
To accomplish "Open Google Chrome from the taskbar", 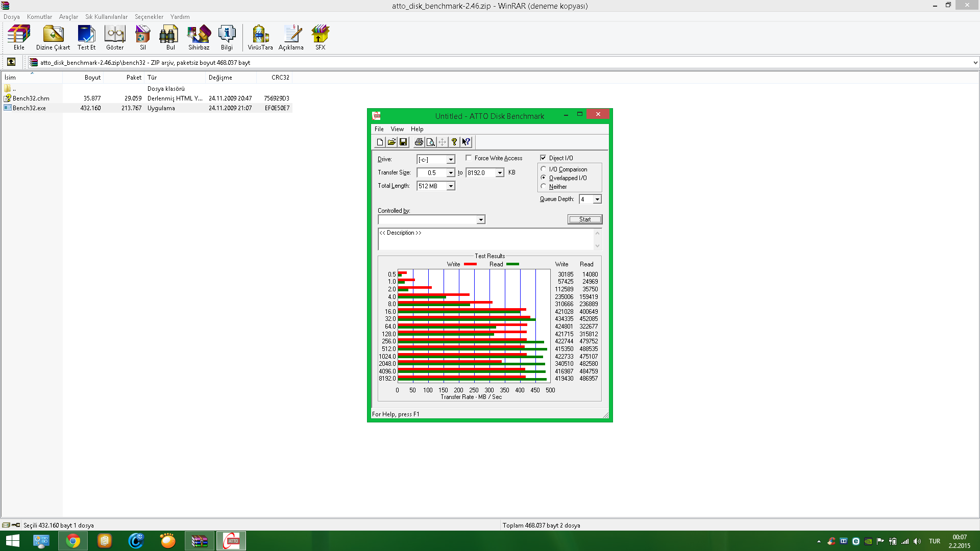I will (x=73, y=541).
